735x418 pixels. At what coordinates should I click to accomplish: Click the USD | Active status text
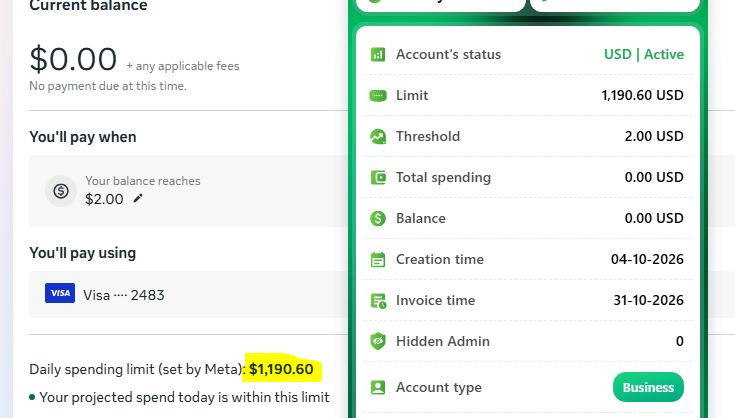pyautogui.click(x=644, y=54)
